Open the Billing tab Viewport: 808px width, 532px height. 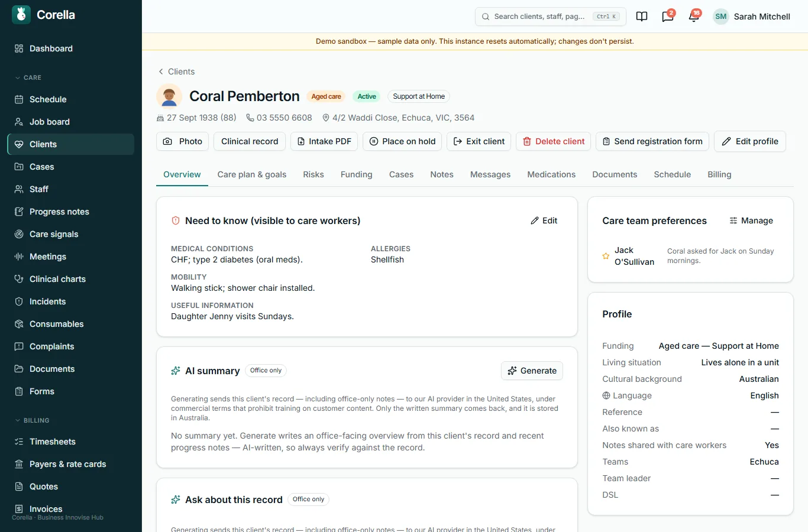point(719,174)
